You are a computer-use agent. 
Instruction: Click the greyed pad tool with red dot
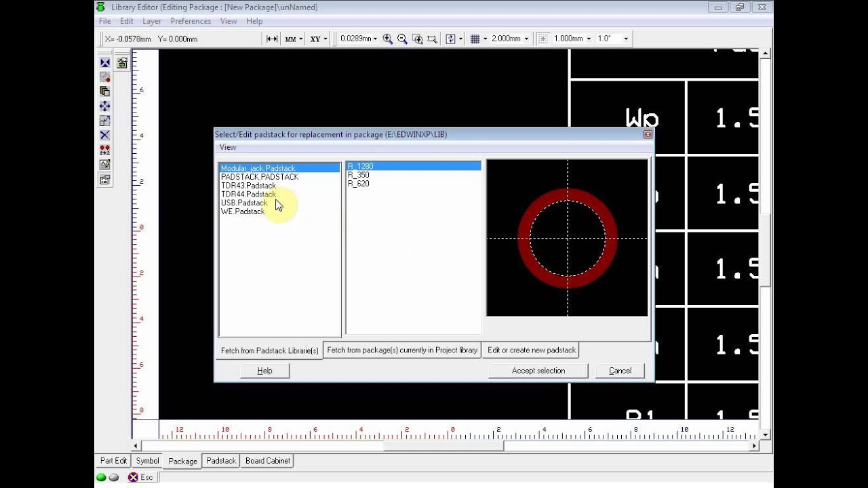(104, 77)
